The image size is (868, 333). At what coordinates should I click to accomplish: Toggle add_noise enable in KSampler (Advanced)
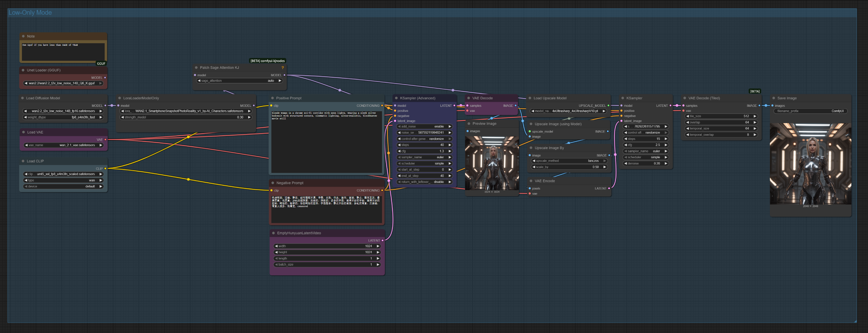pyautogui.click(x=425, y=127)
